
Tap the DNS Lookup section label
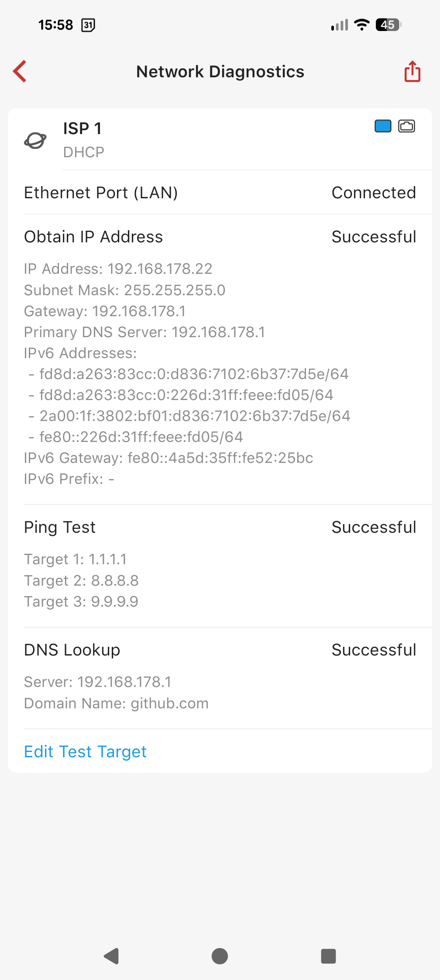click(x=72, y=650)
